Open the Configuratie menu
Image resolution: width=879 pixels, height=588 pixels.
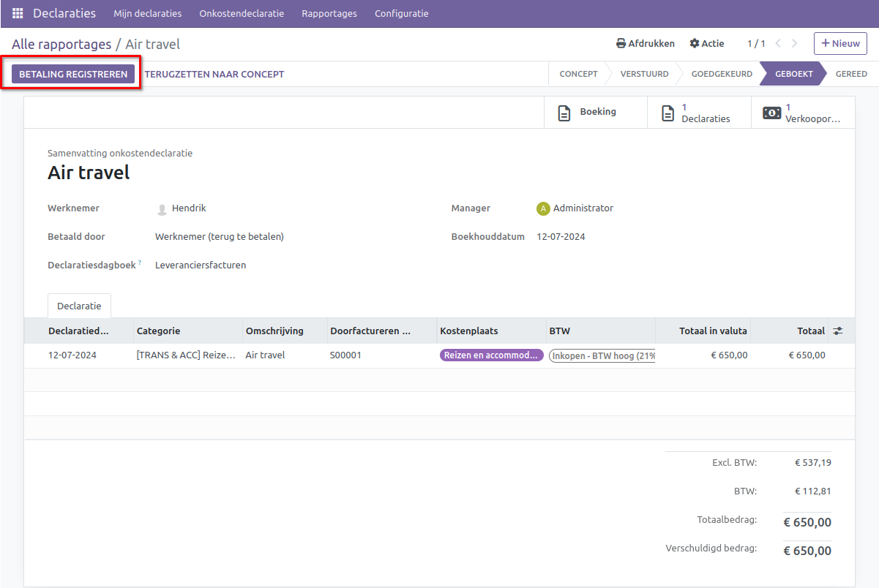[401, 14]
